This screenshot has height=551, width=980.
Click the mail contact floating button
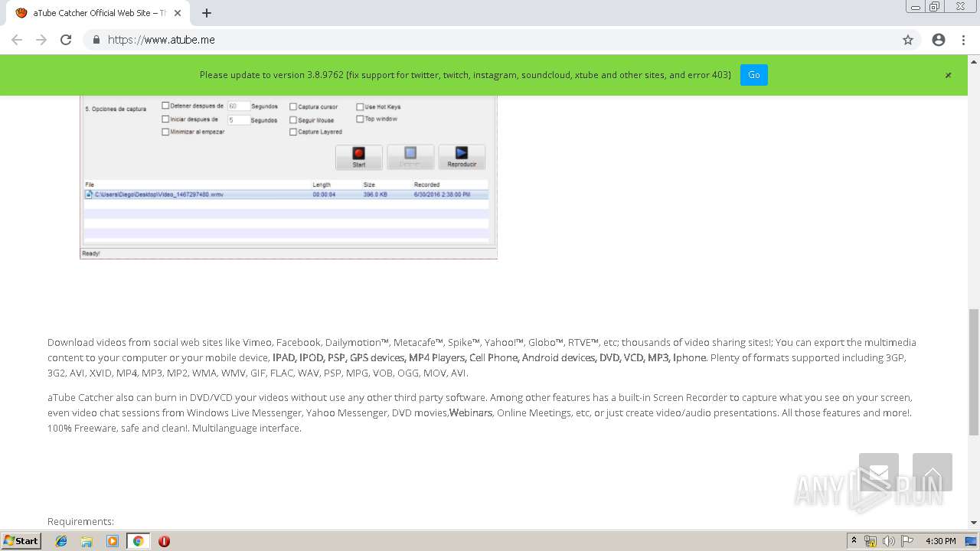pyautogui.click(x=879, y=472)
